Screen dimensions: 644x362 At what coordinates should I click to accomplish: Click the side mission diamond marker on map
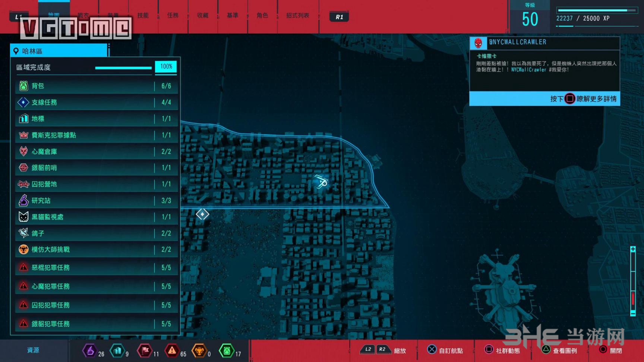pyautogui.click(x=202, y=214)
